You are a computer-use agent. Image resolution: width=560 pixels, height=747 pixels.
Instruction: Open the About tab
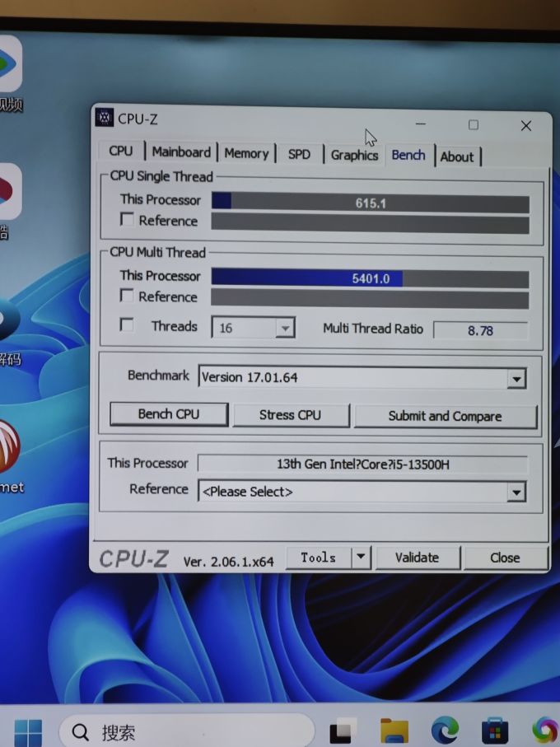coord(457,156)
